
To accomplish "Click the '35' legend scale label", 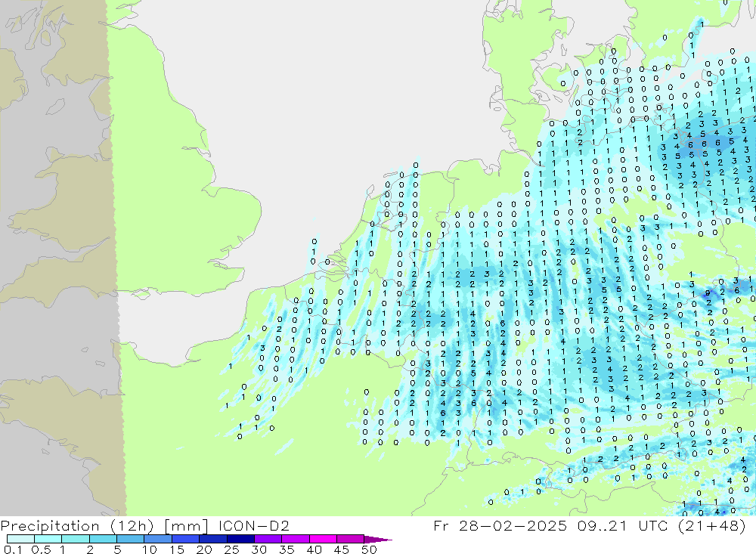I will pyautogui.click(x=287, y=549).
